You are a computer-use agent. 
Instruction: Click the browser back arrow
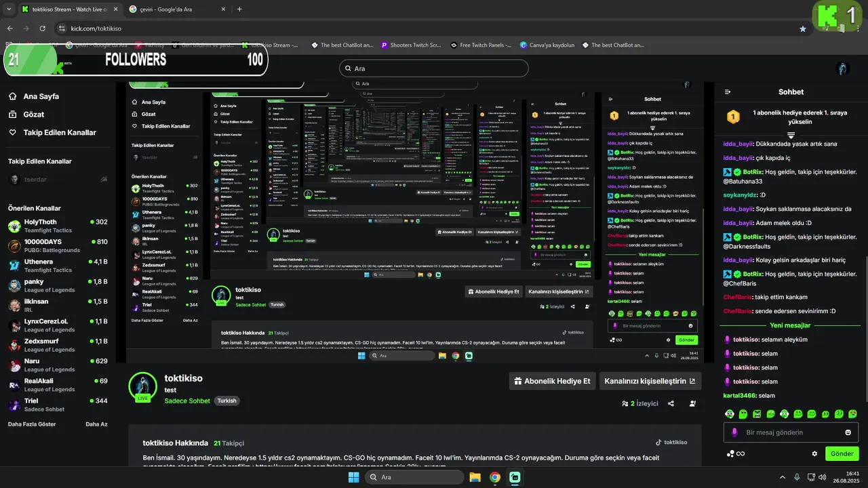9,28
